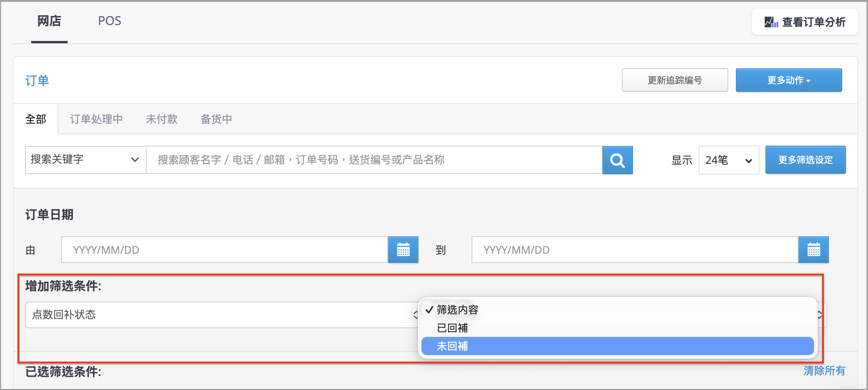Viewport: 868px width, 390px height.
Task: Open the 点数回补状态 filter dropdown
Action: click(x=223, y=315)
